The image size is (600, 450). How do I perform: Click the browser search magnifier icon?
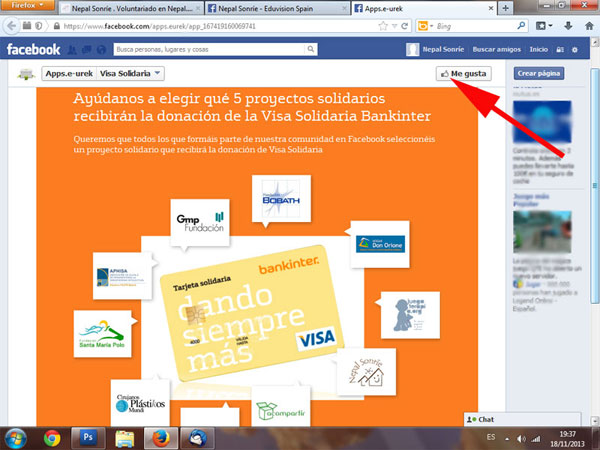tap(521, 26)
